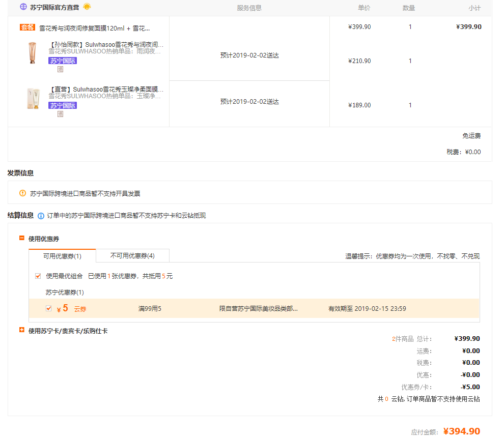Click the orange warning icon in 发票信息

[x=22, y=193]
